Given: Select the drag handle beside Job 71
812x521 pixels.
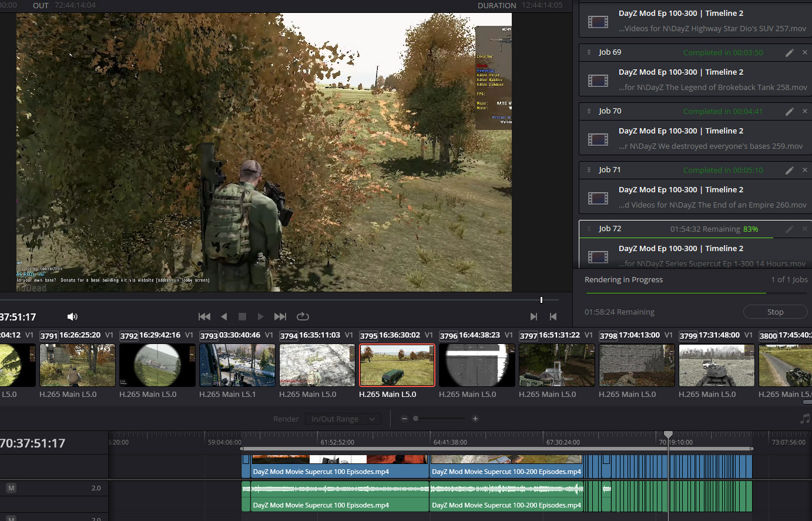Looking at the screenshot, I should coord(589,170).
